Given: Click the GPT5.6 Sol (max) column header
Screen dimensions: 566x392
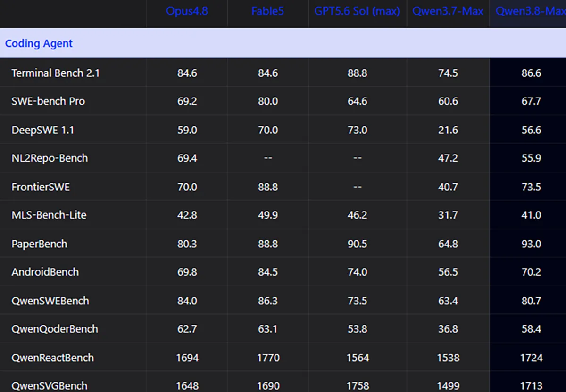Looking at the screenshot, I should [x=357, y=11].
